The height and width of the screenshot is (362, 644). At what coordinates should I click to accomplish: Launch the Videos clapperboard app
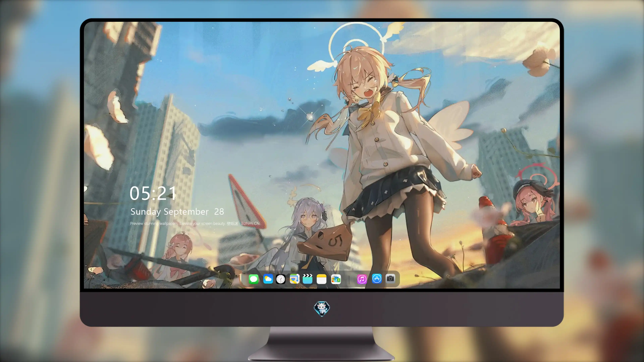click(x=308, y=279)
